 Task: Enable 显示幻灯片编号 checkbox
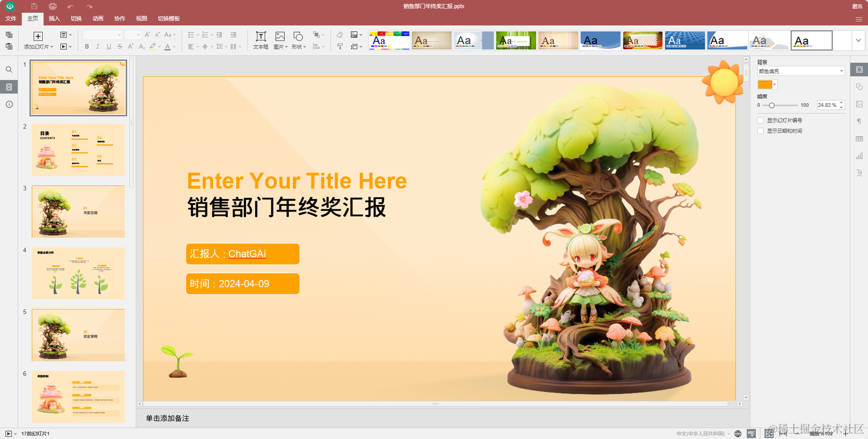(761, 121)
